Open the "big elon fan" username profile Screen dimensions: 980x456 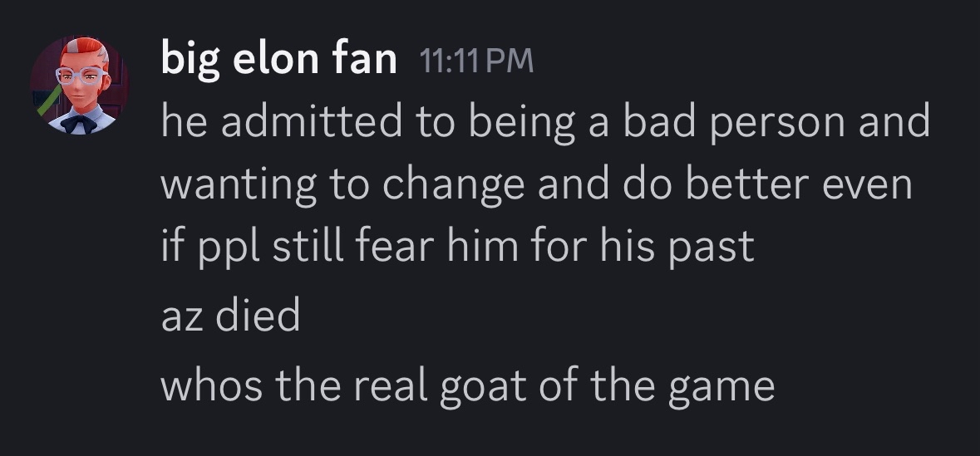(279, 60)
